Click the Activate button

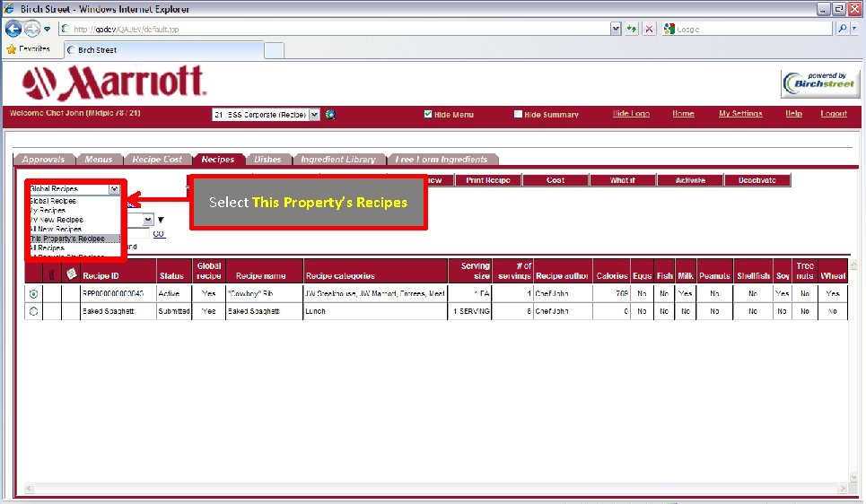(x=690, y=180)
